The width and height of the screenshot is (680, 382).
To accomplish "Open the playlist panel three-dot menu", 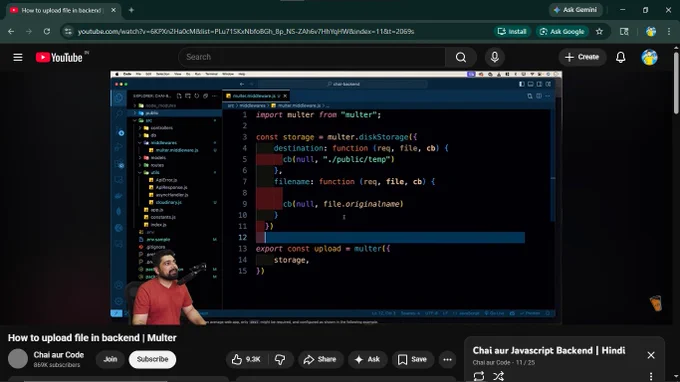I will pyautogui.click(x=651, y=376).
